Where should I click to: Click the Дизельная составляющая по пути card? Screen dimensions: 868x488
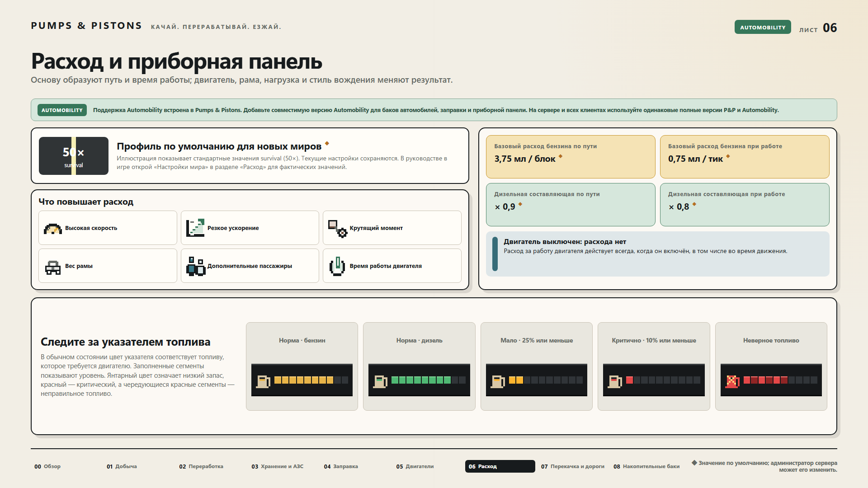(571, 205)
